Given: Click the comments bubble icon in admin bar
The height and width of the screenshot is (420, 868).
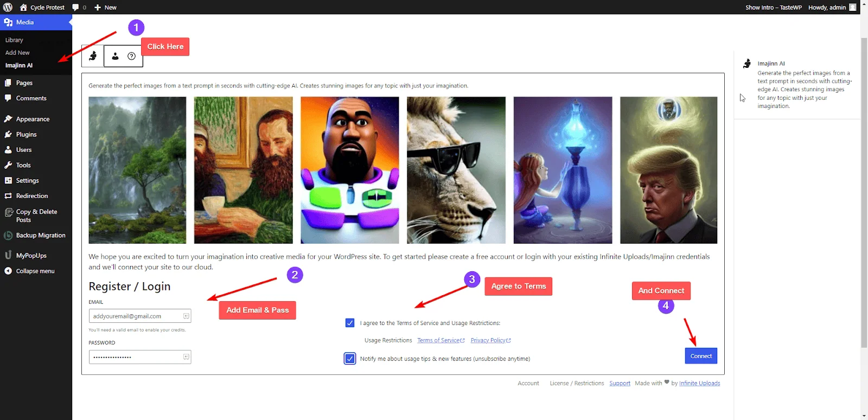Looking at the screenshot, I should [x=76, y=7].
